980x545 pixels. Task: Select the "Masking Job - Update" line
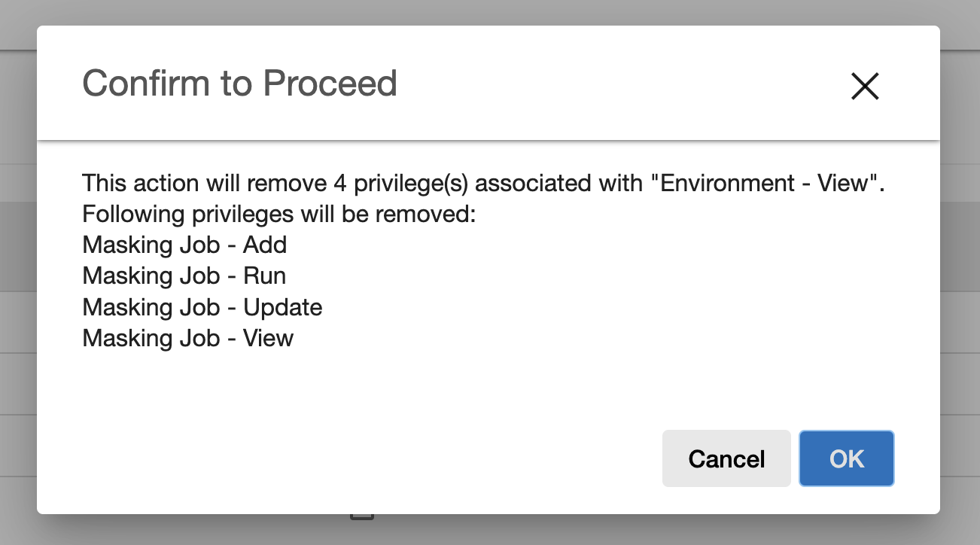click(202, 307)
